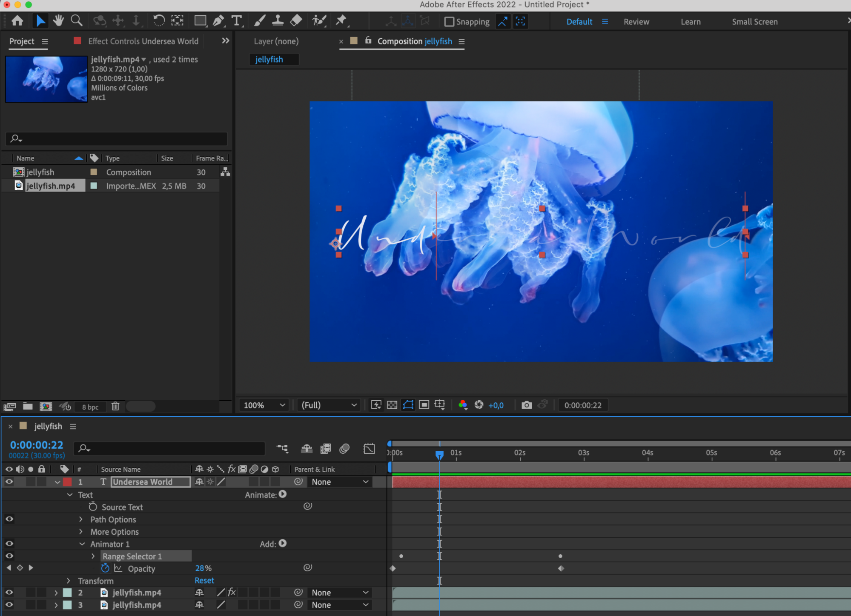Image resolution: width=851 pixels, height=616 pixels.
Task: Click the Puppet Pin tool
Action: (341, 21)
